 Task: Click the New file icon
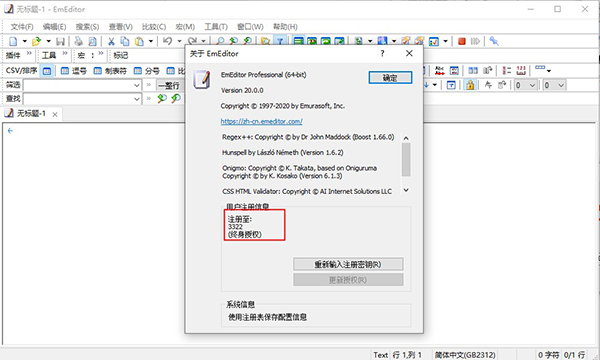tap(13, 41)
